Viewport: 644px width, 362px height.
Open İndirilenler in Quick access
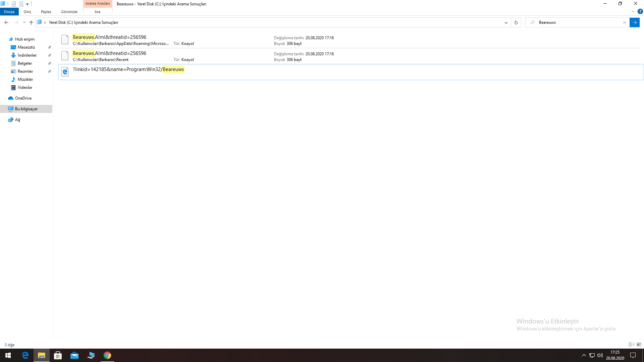pos(27,55)
